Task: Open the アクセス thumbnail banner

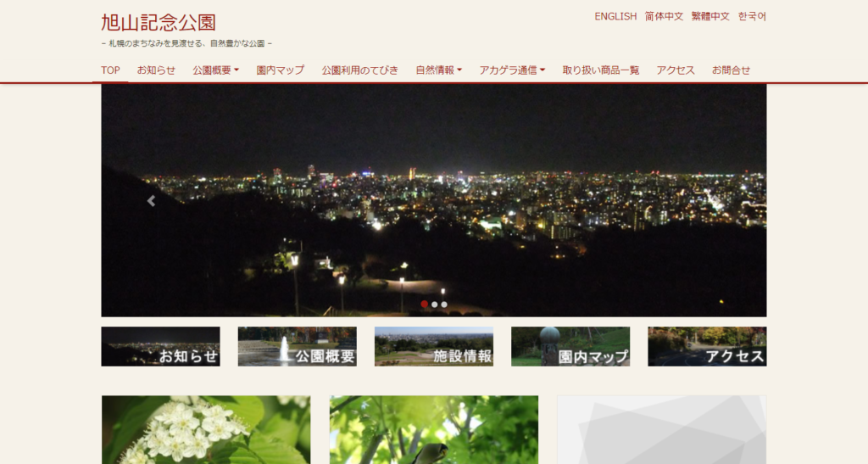Action: pyautogui.click(x=707, y=347)
